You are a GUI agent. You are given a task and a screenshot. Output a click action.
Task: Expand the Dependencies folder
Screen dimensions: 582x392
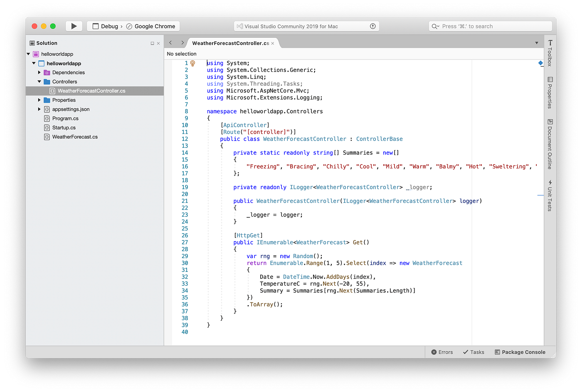39,72
